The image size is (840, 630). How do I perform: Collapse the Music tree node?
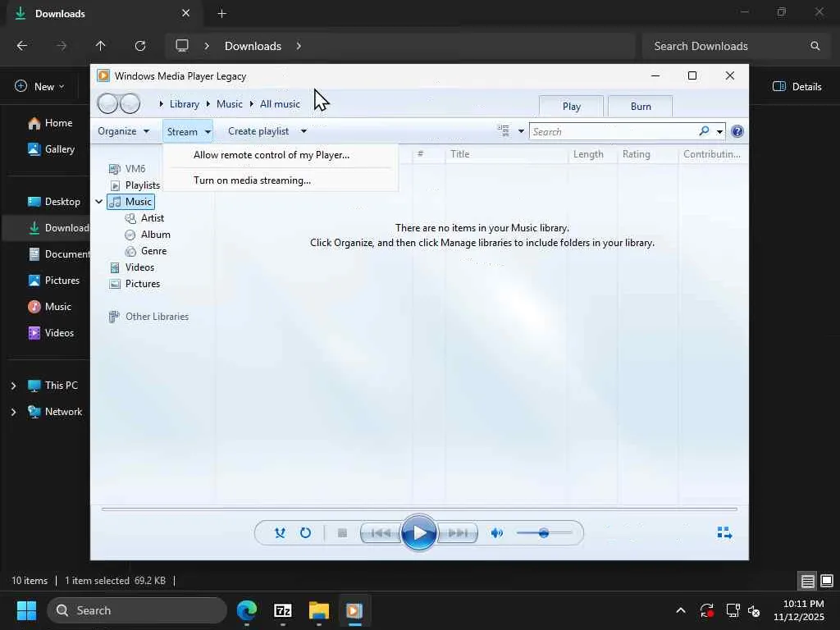coord(99,202)
